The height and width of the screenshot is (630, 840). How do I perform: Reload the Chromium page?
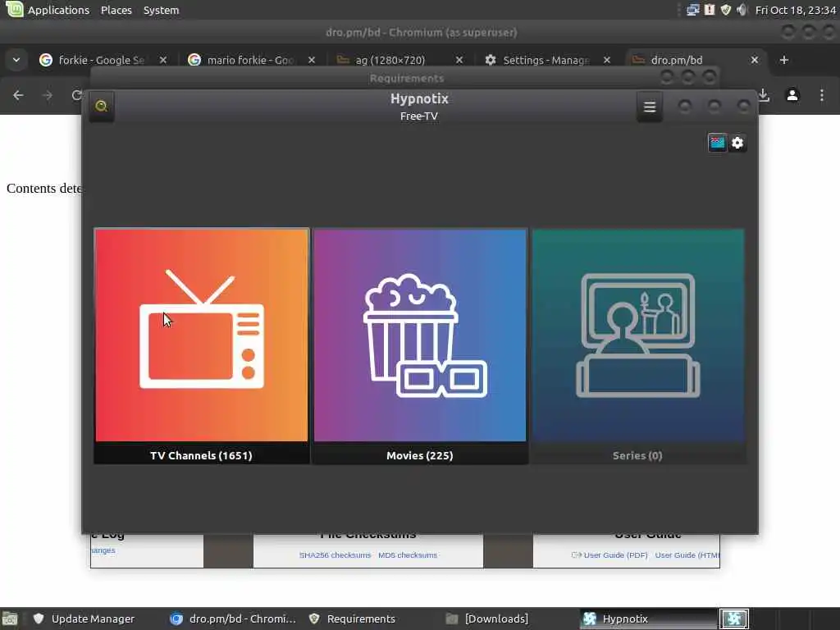click(x=76, y=95)
